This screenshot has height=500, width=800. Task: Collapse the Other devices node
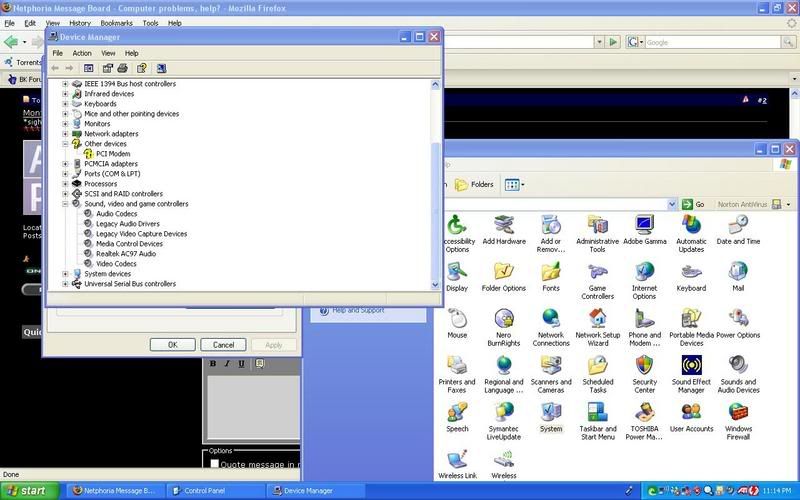65,144
